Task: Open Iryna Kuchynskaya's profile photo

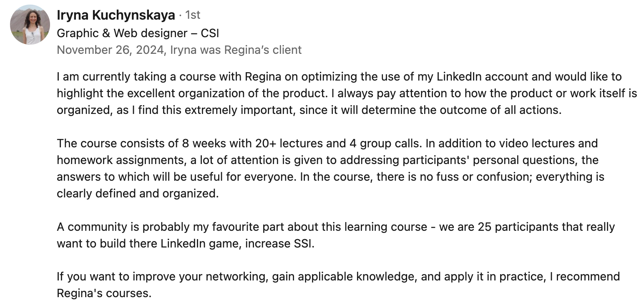Action: click(x=30, y=25)
